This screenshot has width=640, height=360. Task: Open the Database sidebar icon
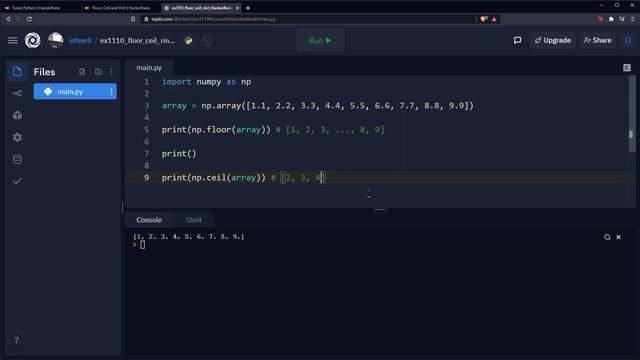[x=17, y=159]
